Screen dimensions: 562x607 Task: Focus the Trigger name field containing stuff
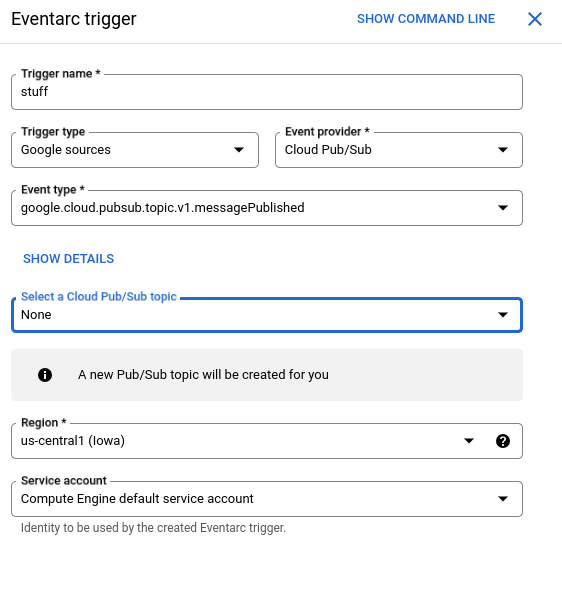click(x=267, y=92)
